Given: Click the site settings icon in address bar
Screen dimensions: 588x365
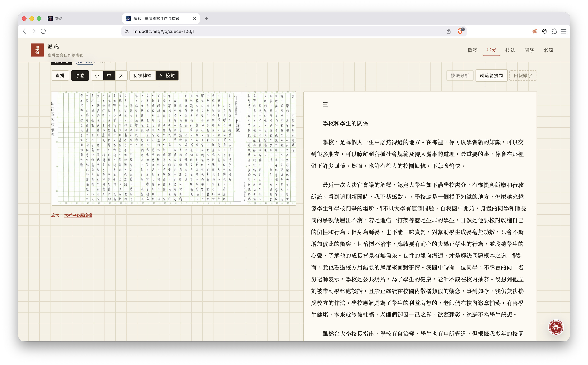Looking at the screenshot, I should click(x=127, y=31).
